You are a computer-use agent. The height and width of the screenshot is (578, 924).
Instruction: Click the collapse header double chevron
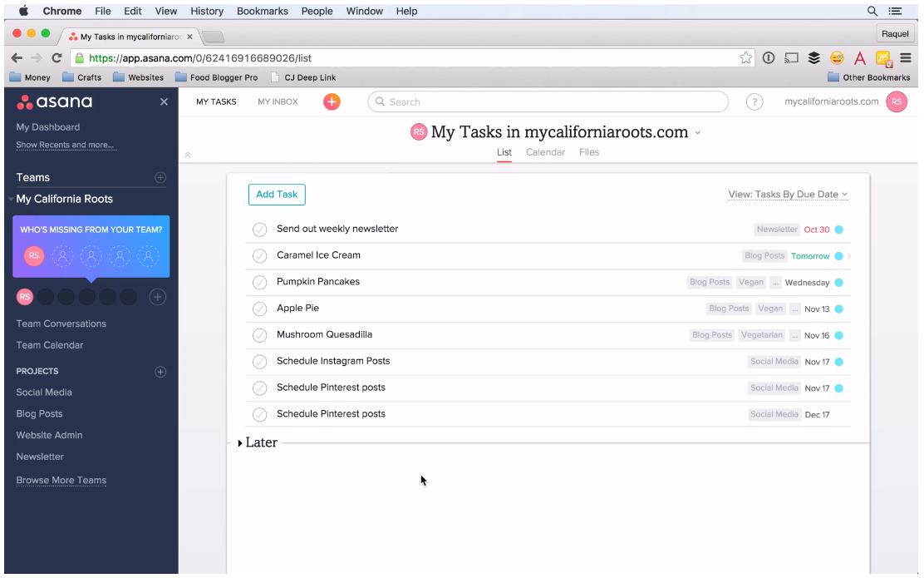pyautogui.click(x=188, y=155)
